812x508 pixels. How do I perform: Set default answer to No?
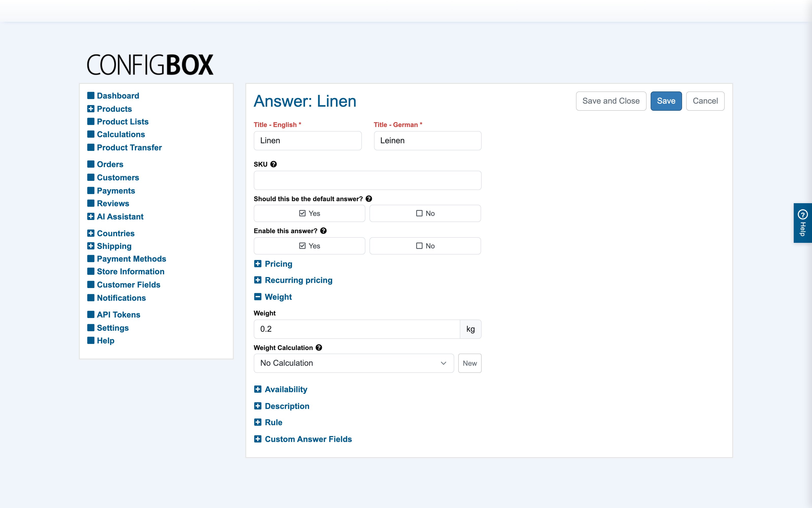point(425,213)
